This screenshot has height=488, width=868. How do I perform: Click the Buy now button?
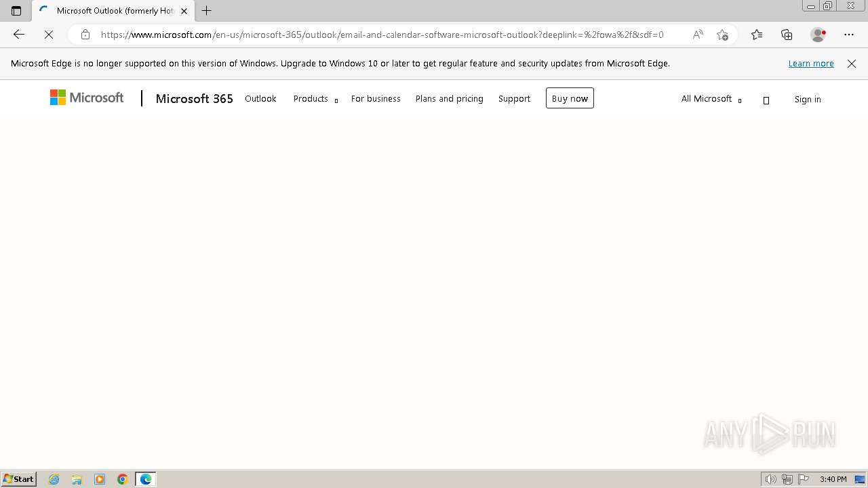click(570, 98)
